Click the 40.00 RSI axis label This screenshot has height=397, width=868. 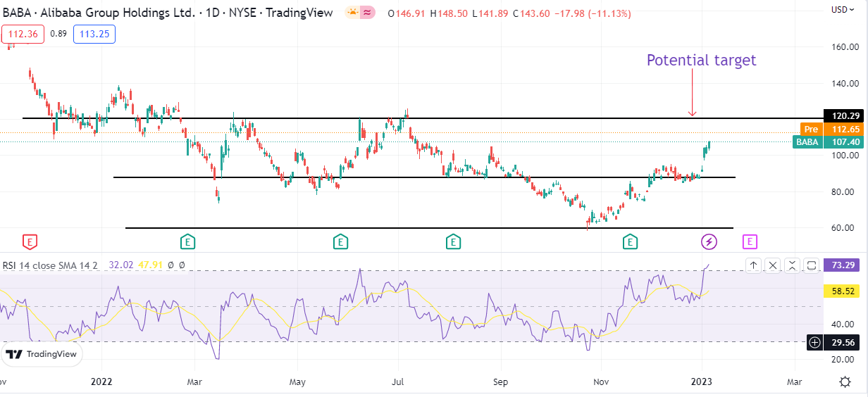(x=844, y=324)
